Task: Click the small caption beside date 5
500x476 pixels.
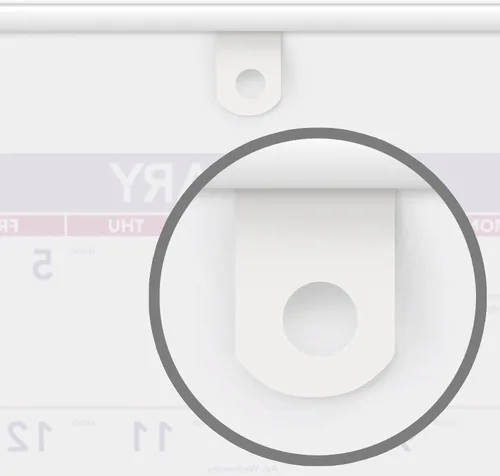Action: [x=83, y=250]
